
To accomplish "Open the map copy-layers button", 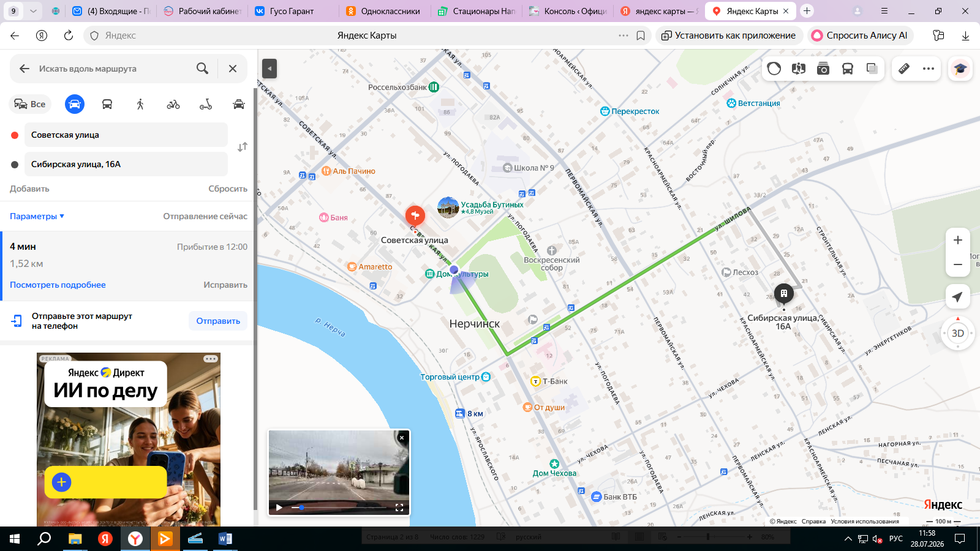I will (x=872, y=69).
